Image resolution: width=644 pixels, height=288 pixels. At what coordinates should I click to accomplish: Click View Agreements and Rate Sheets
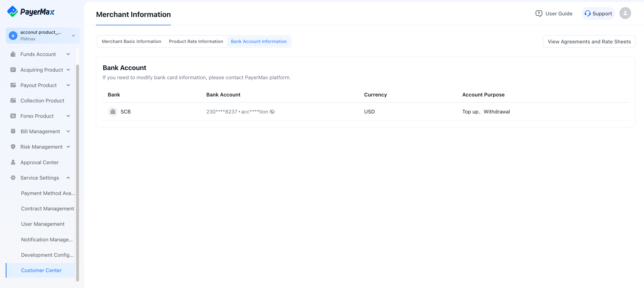click(589, 42)
